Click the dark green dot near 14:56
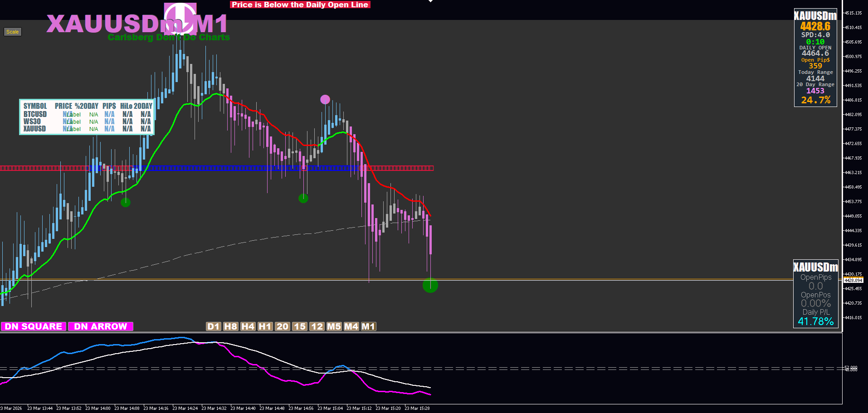868x413 pixels. [303, 198]
